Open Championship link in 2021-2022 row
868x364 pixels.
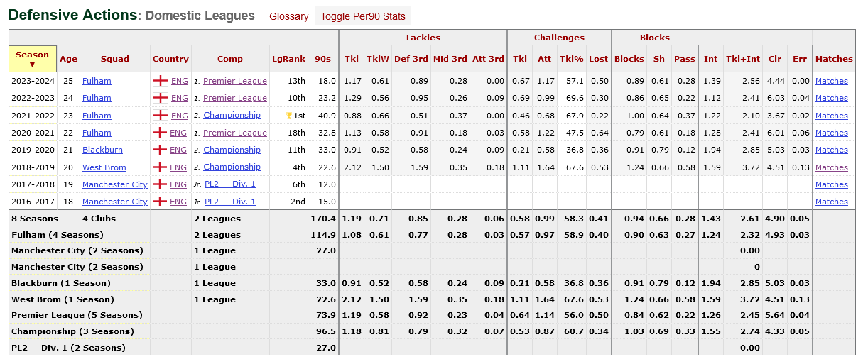232,116
